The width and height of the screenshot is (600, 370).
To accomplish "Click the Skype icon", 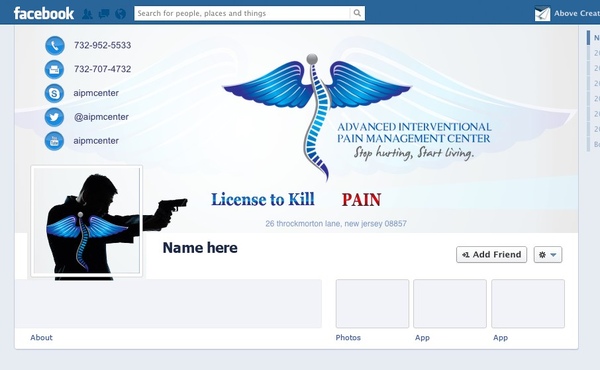I will 54,93.
